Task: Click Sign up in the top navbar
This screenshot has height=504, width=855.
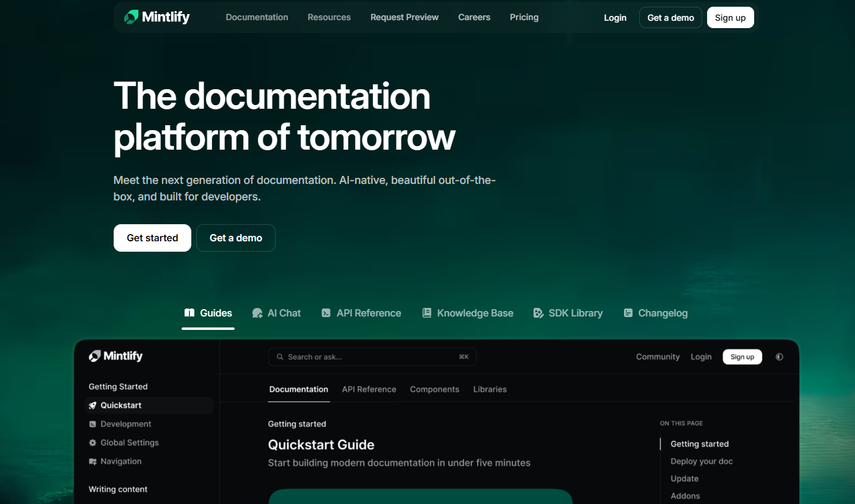Action: pyautogui.click(x=730, y=18)
